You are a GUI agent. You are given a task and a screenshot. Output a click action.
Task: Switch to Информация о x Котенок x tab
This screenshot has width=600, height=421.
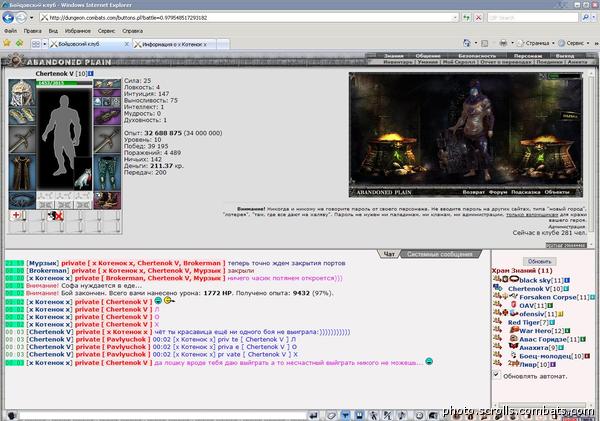pyautogui.click(x=174, y=44)
